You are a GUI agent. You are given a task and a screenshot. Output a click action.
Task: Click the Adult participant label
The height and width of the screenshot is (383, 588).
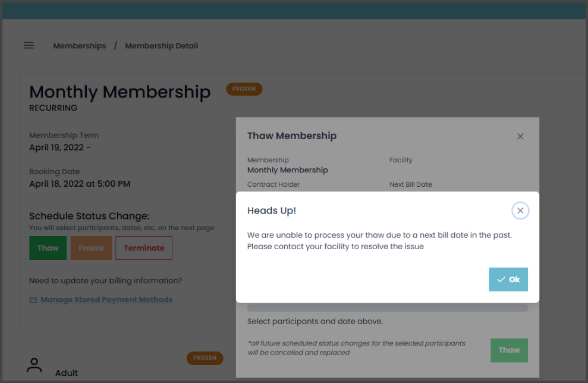pos(67,373)
